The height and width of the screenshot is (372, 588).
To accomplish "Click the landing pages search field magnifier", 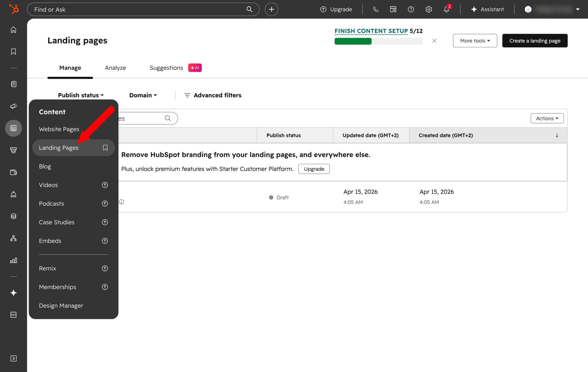I will point(168,118).
